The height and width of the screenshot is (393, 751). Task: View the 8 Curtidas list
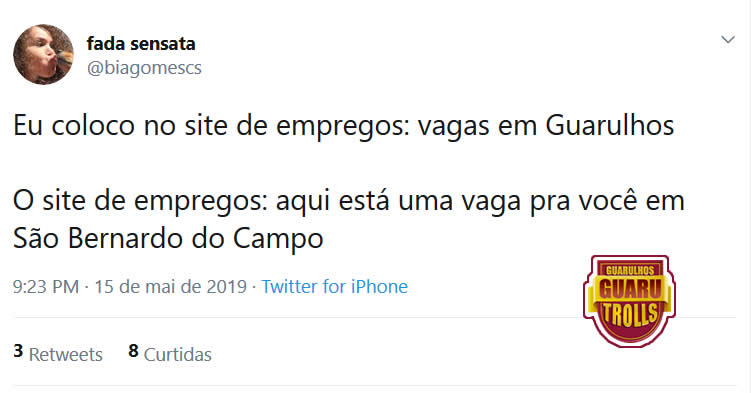coord(170,353)
